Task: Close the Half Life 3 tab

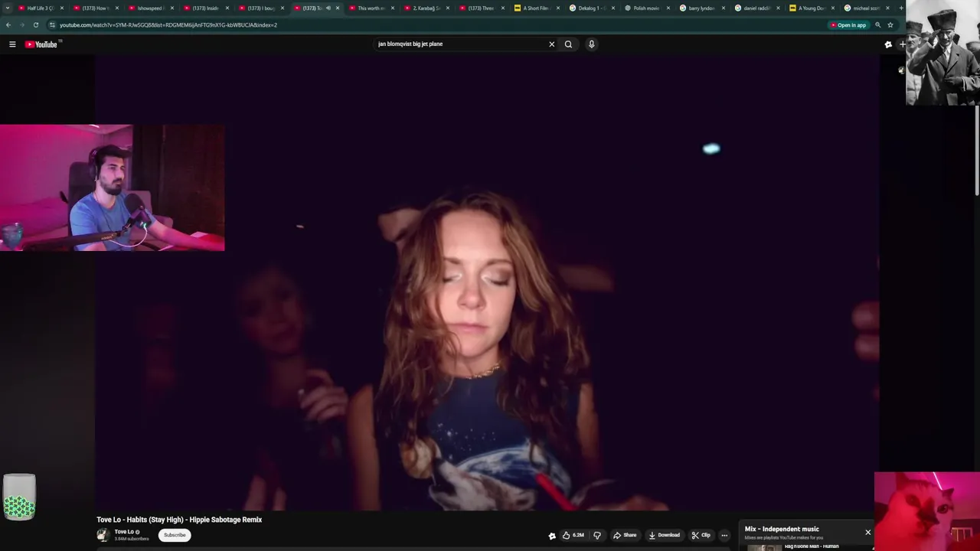Action: [x=62, y=8]
